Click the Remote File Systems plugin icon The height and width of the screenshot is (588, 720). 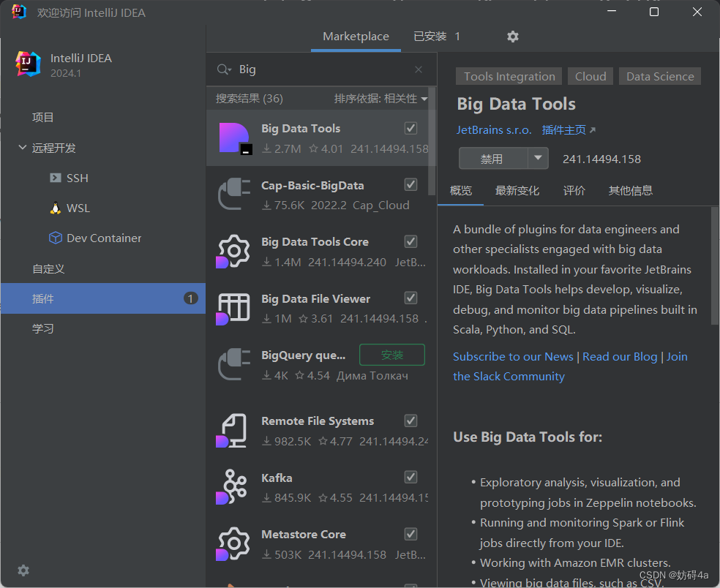pyautogui.click(x=233, y=431)
